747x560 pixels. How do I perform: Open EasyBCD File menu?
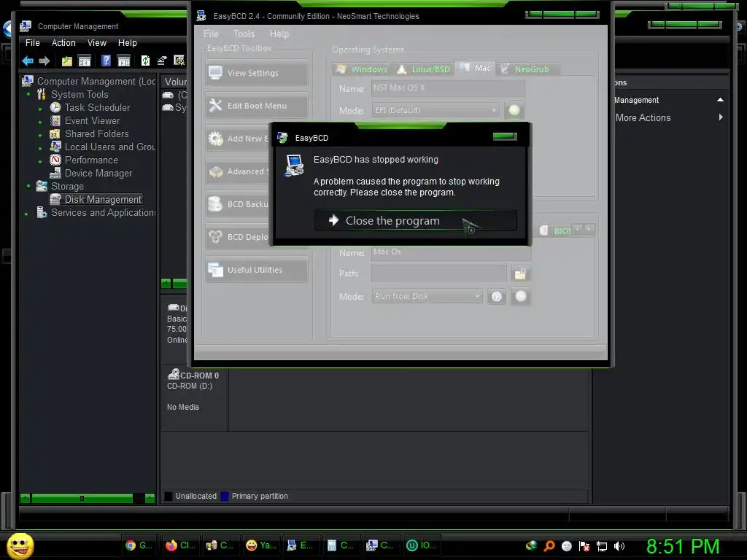pos(211,34)
